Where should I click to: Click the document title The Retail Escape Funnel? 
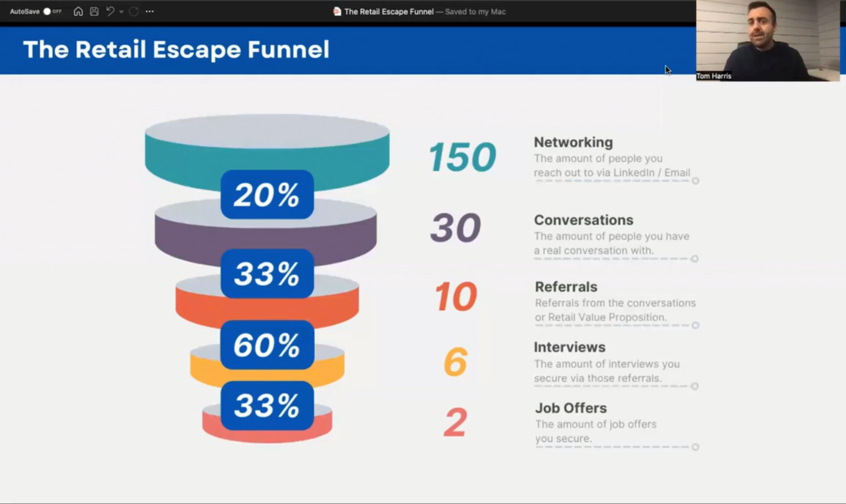[389, 12]
